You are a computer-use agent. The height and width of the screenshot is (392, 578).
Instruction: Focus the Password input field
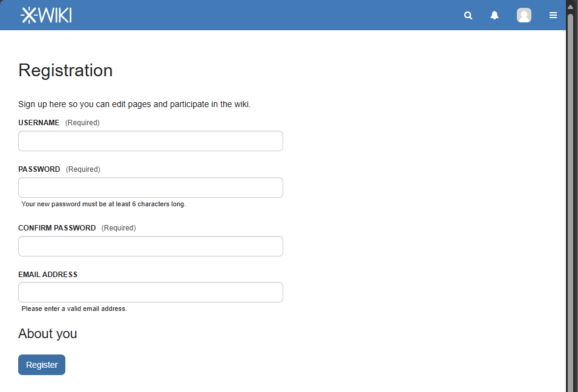pyautogui.click(x=150, y=188)
